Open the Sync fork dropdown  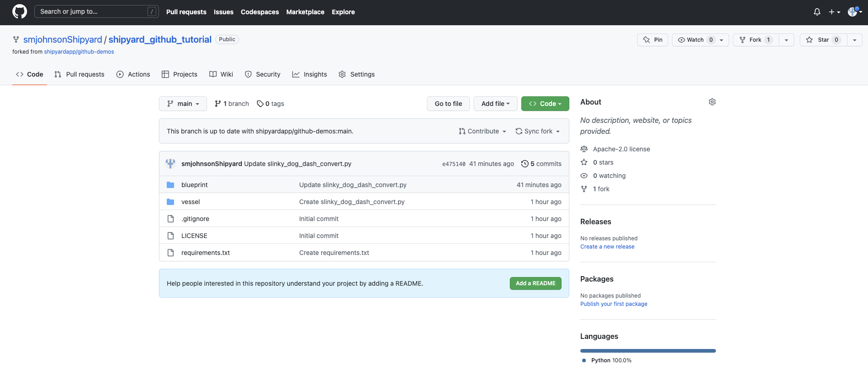pos(538,131)
